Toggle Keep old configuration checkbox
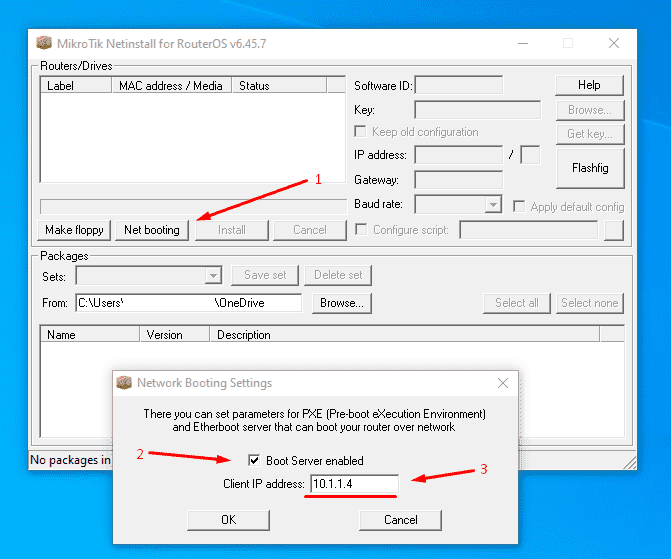Viewport: 671px width, 559px height. coord(361,132)
